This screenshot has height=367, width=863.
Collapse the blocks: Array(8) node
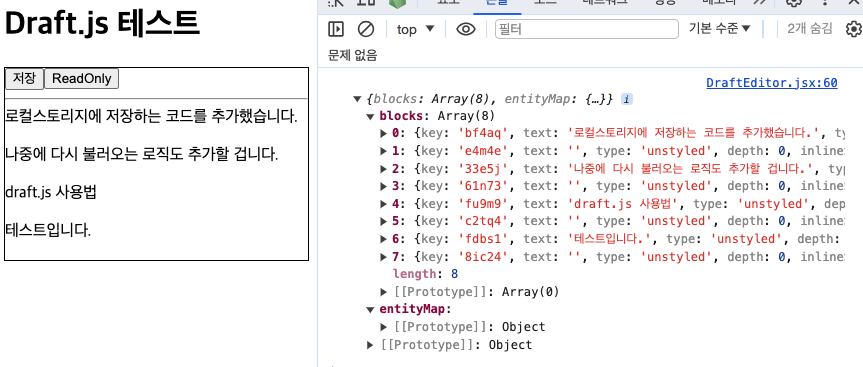[370, 116]
